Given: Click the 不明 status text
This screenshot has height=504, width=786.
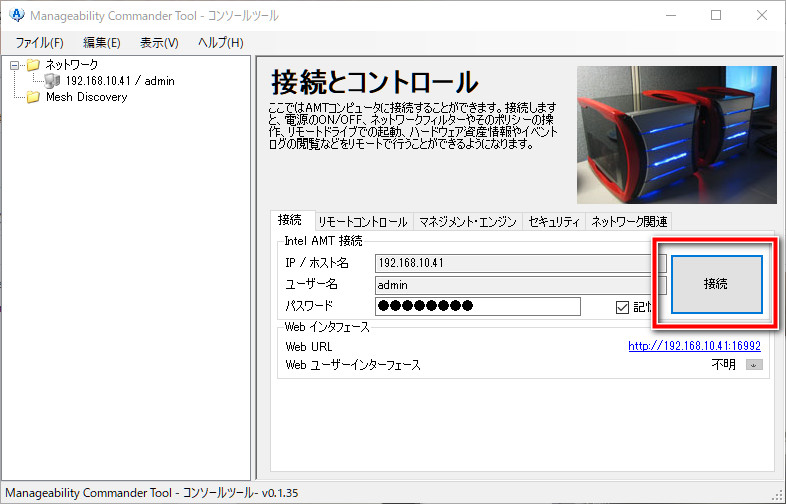Looking at the screenshot, I should click(724, 365).
